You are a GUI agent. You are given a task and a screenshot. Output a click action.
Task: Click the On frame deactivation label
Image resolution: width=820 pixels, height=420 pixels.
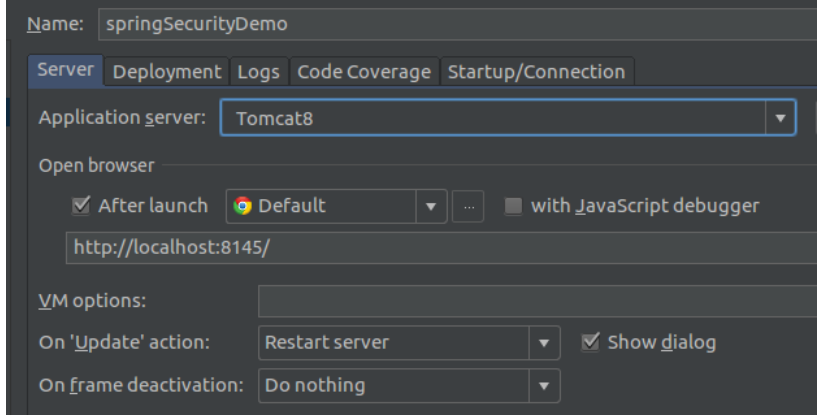141,385
